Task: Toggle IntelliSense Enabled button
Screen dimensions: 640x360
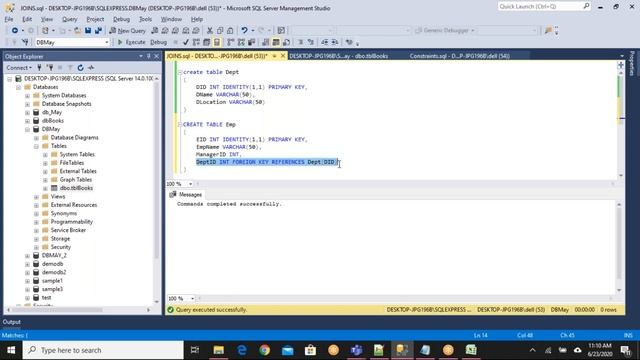Action: tap(217, 42)
